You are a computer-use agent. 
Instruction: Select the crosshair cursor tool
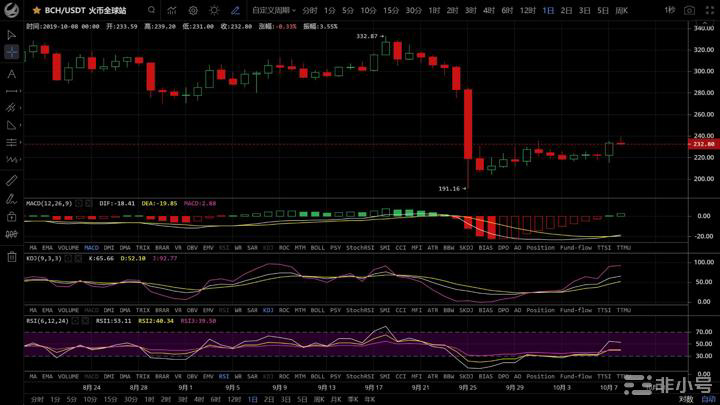[x=11, y=52]
